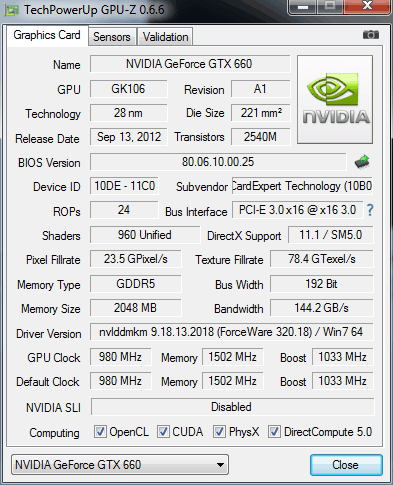This screenshot has width=393, height=485.
Task: Minimize the GPU-Z window
Action: click(302, 7)
